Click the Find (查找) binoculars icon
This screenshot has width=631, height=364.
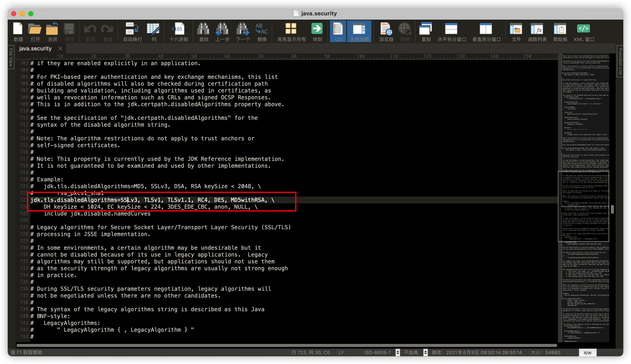click(203, 32)
